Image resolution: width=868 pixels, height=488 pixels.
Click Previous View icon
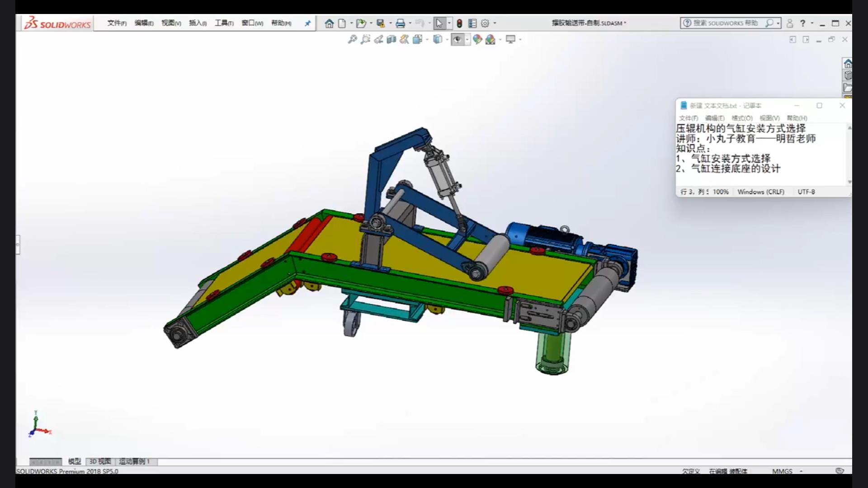point(378,40)
